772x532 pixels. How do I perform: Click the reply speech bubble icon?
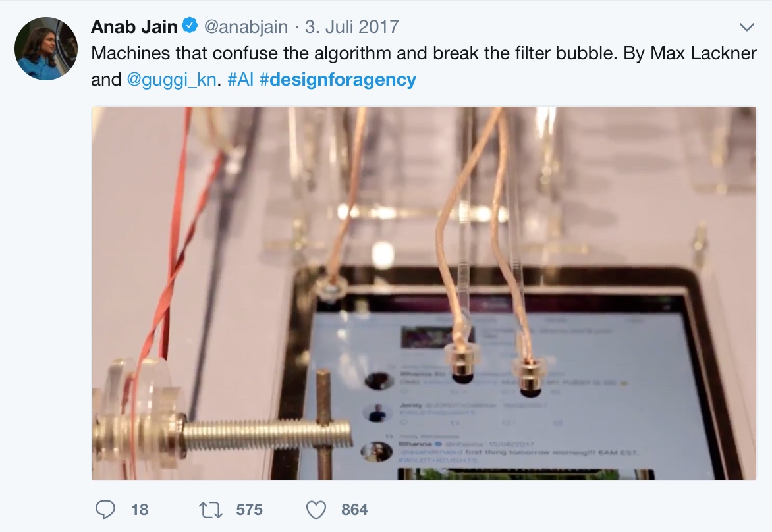pos(105,510)
